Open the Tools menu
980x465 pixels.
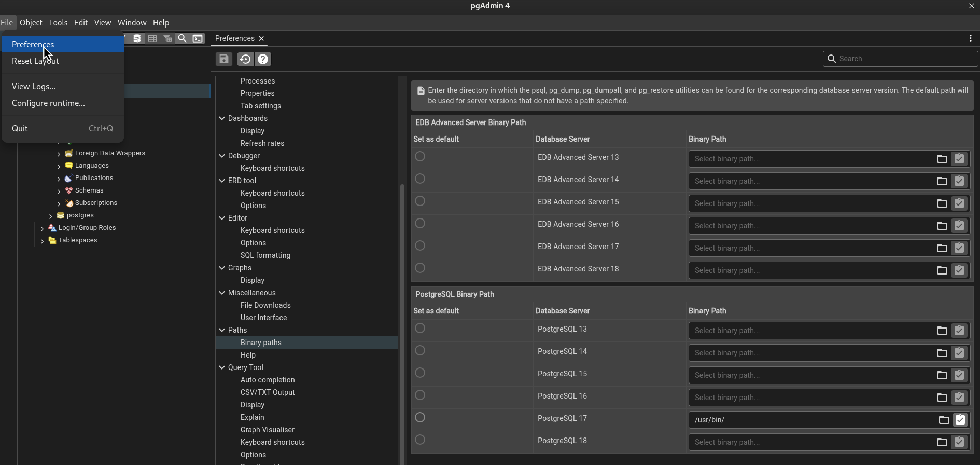[x=58, y=23]
